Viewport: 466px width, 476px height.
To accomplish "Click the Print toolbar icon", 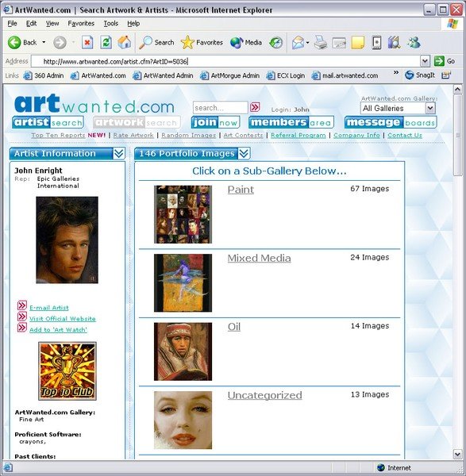I will [321, 43].
